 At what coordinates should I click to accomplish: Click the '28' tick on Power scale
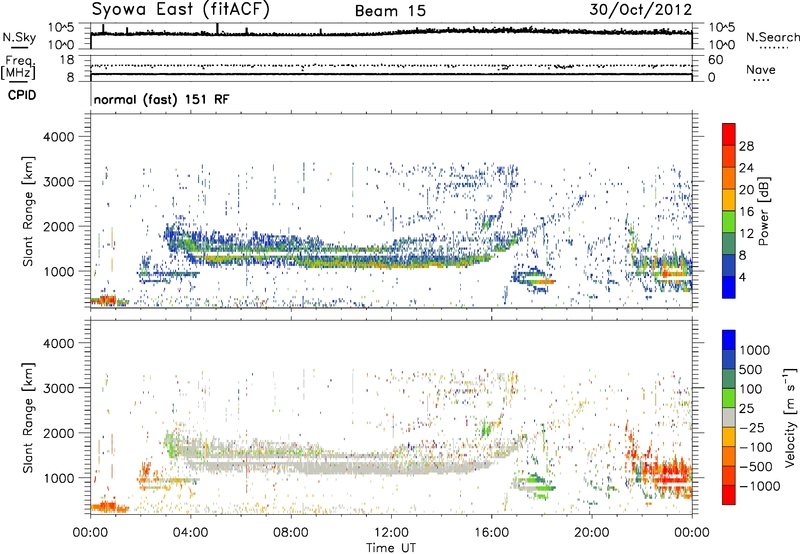click(x=746, y=146)
